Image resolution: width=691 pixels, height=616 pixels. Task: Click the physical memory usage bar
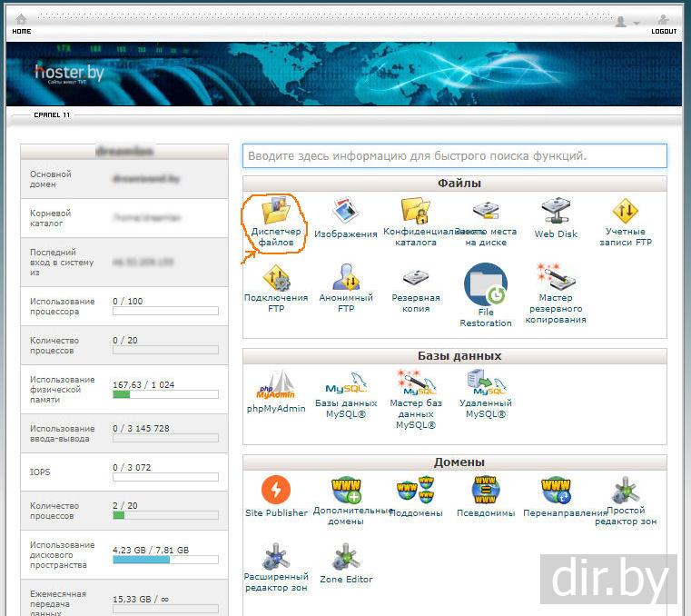165,394
